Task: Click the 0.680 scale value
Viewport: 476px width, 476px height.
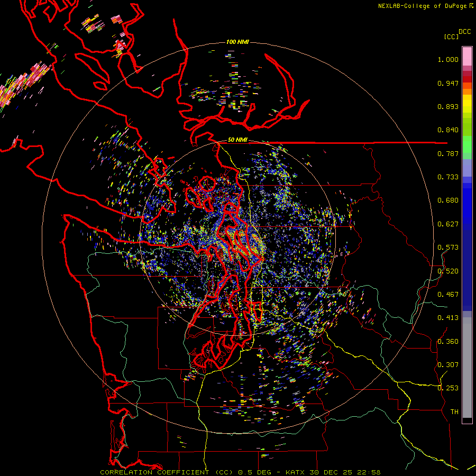Action: tap(448, 200)
